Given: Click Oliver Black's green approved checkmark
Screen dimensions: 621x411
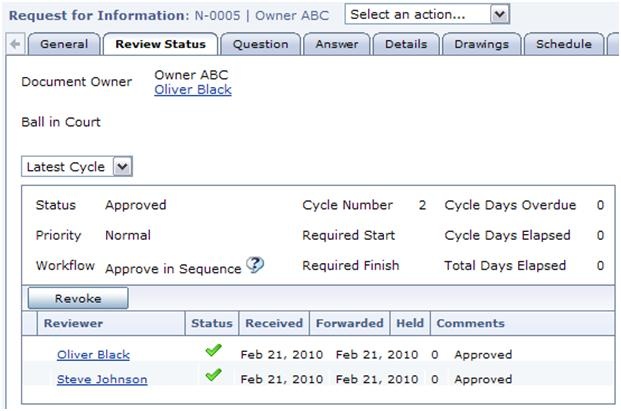Looking at the screenshot, I should (x=212, y=352).
